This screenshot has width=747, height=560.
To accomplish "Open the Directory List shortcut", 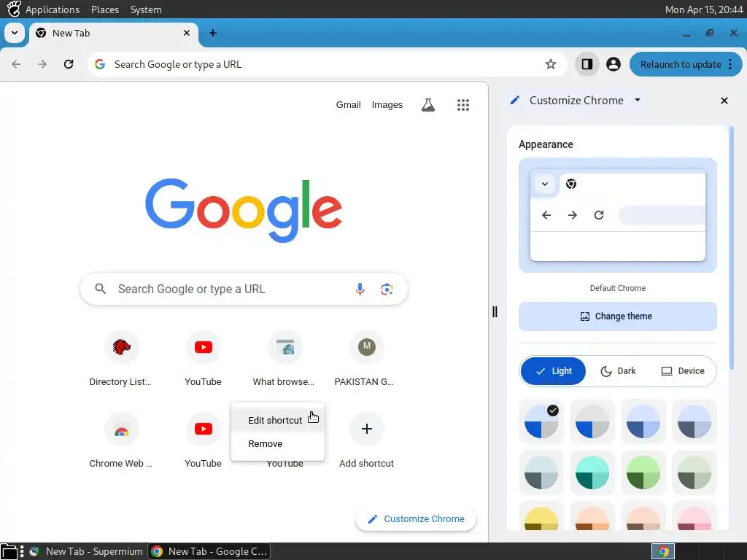I will pyautogui.click(x=120, y=359).
